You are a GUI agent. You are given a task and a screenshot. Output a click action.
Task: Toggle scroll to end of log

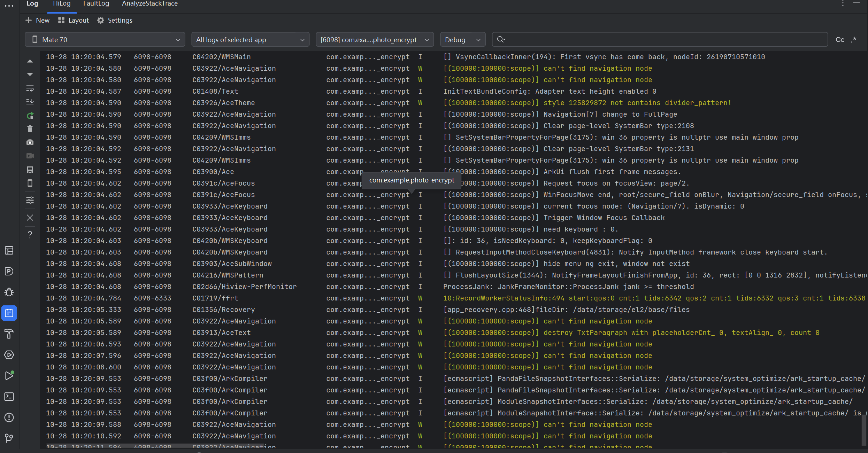point(30,102)
